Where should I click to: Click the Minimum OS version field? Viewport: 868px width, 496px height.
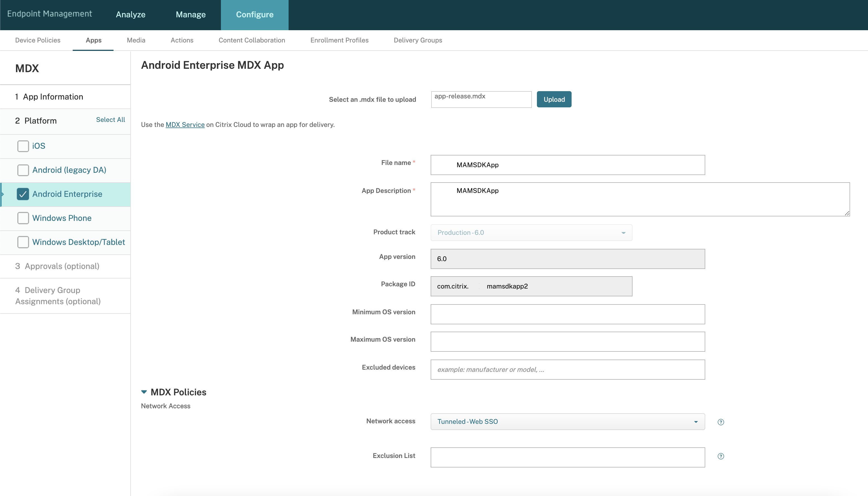coord(568,314)
